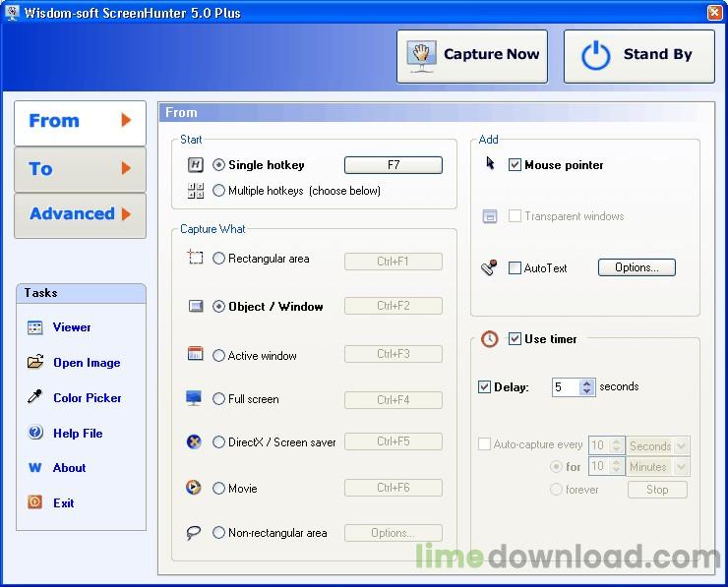Open the Help File icon
Image resolution: width=728 pixels, height=587 pixels.
click(x=35, y=433)
